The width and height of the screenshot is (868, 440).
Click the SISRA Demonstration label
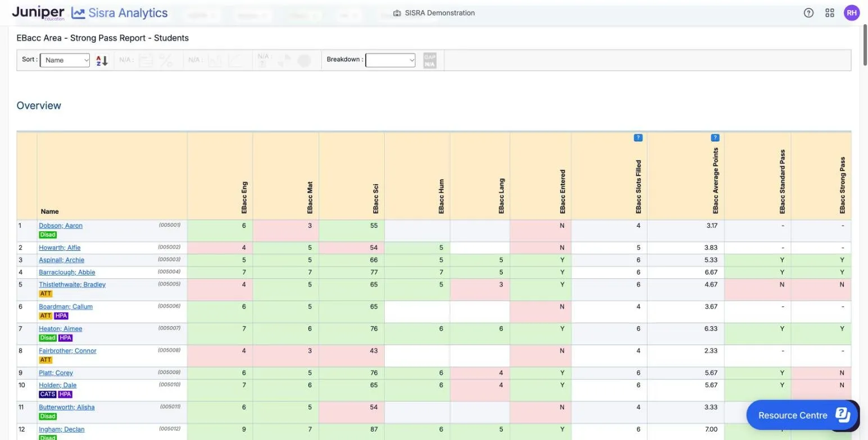439,13
